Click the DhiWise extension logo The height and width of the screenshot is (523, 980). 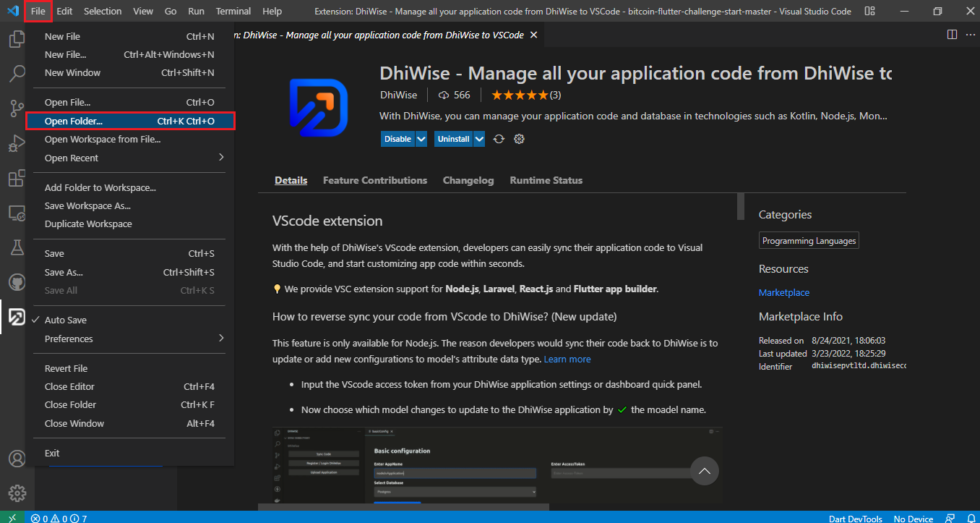pyautogui.click(x=319, y=108)
